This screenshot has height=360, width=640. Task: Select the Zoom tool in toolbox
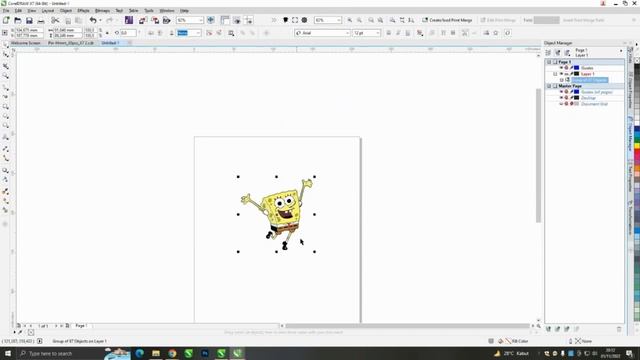pos(6,76)
